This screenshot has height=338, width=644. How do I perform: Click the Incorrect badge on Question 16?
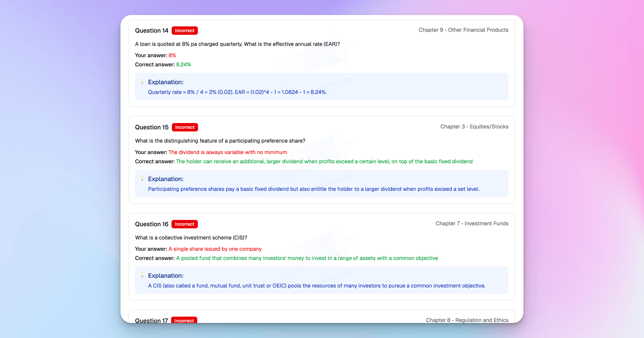coord(185,224)
